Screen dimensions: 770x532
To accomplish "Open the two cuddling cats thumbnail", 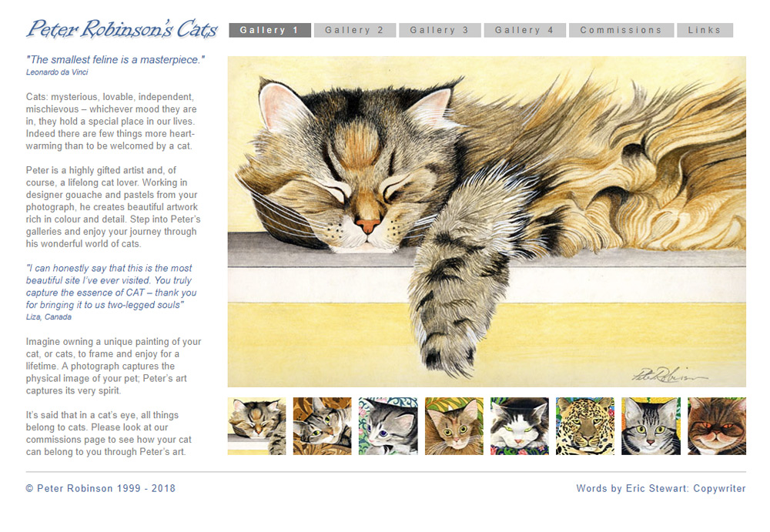I will (x=322, y=426).
